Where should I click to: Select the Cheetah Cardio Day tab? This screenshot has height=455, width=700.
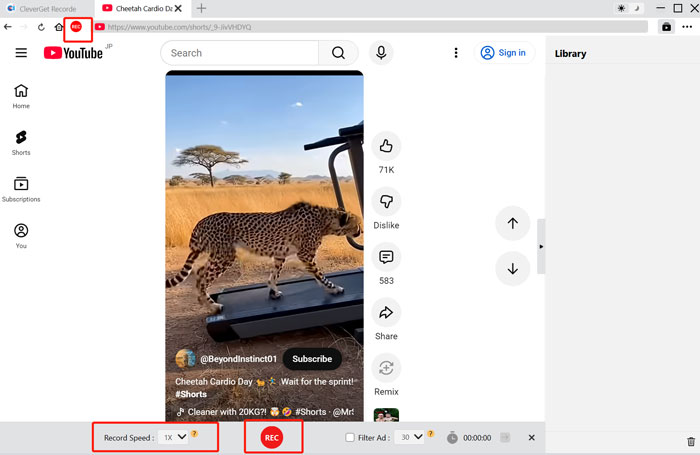[143, 8]
